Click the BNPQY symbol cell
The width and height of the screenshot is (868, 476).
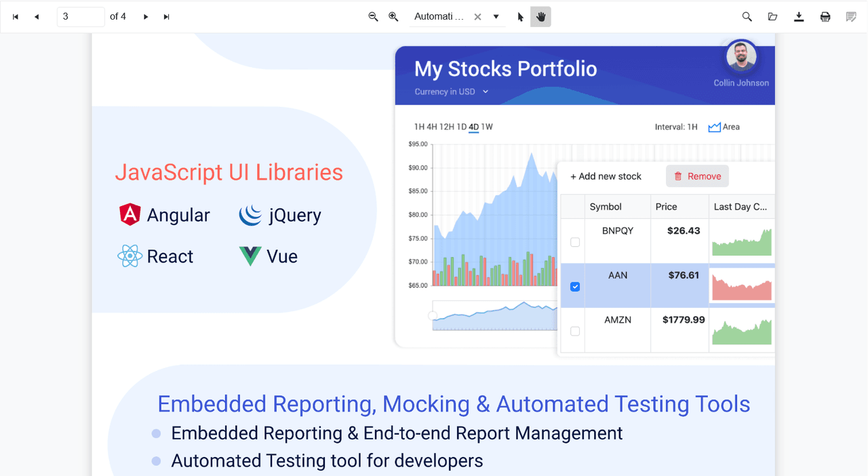click(x=618, y=241)
